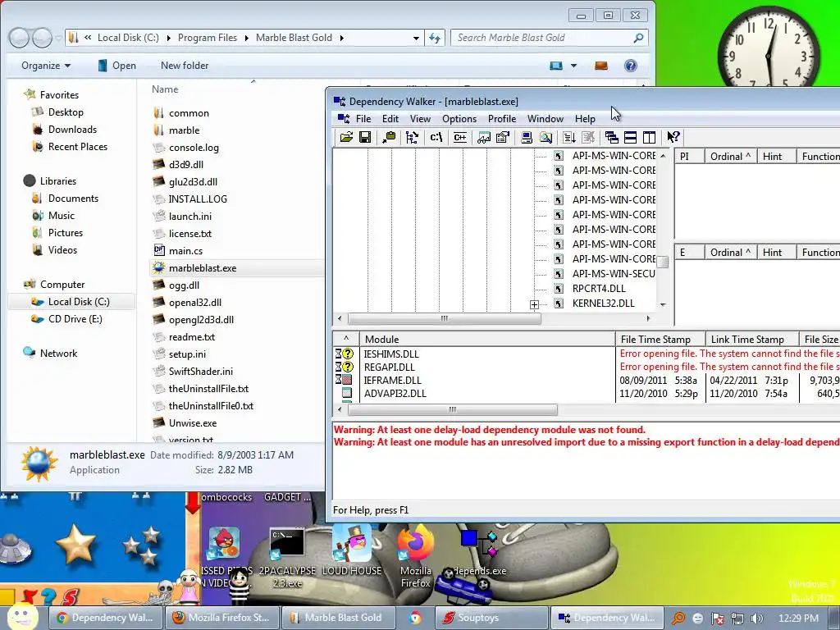Open the Options menu
840x630 pixels.
pyautogui.click(x=459, y=119)
